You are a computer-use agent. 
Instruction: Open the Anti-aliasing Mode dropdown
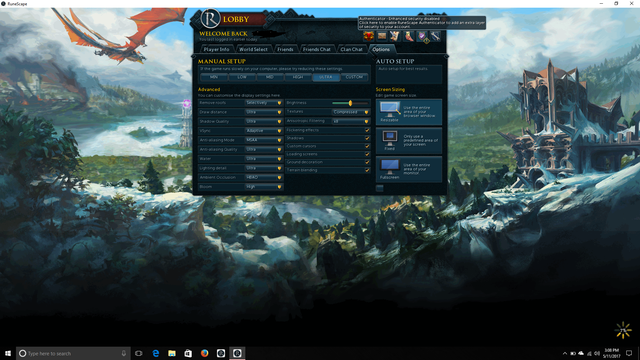pos(264,140)
